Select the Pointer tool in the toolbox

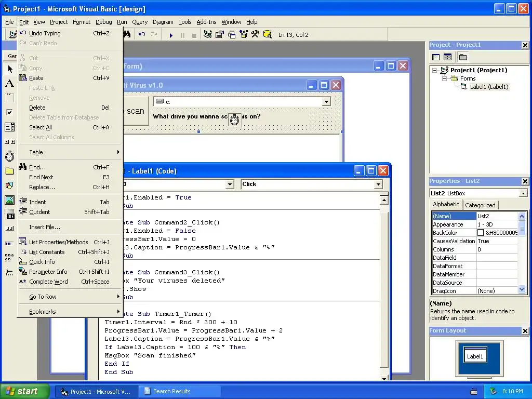click(10, 69)
